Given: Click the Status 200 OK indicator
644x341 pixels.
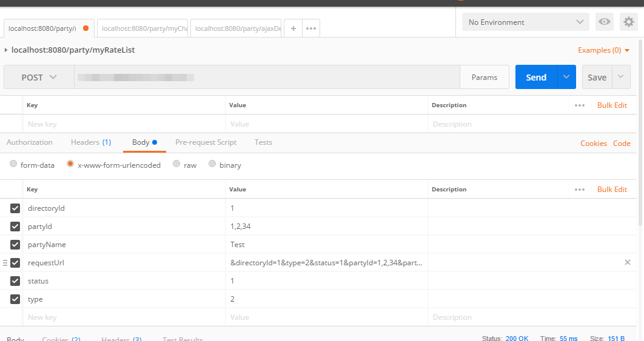Looking at the screenshot, I should (x=505, y=339).
